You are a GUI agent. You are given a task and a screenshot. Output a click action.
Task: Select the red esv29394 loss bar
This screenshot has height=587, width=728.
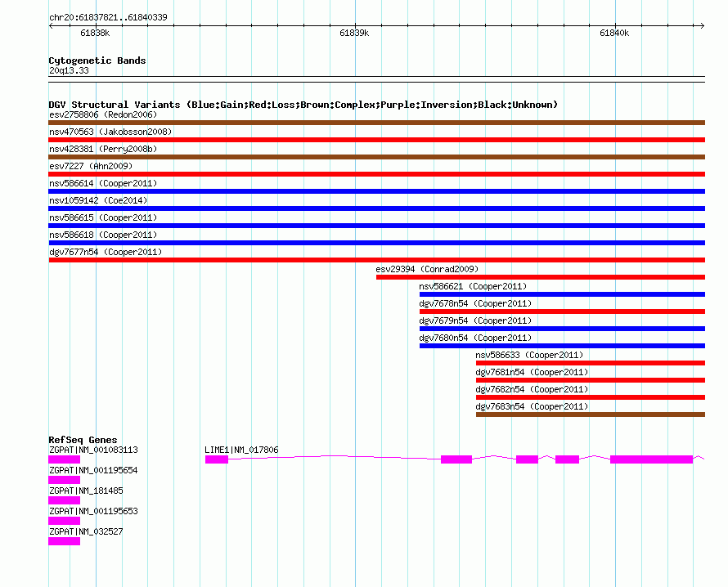point(541,277)
